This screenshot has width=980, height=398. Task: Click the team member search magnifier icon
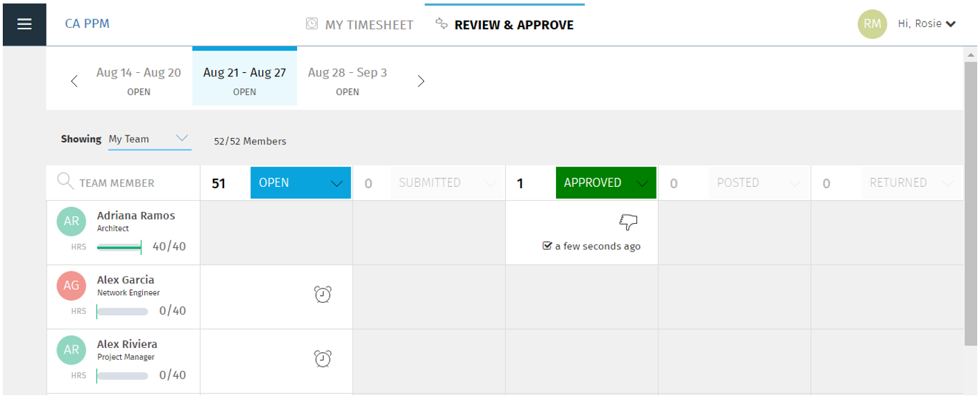click(x=65, y=182)
